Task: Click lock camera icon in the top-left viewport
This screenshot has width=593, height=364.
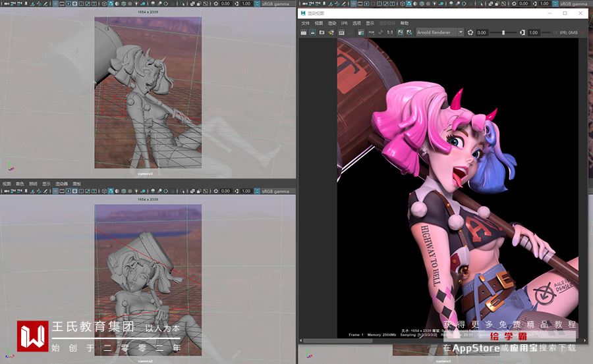Action: point(14,4)
